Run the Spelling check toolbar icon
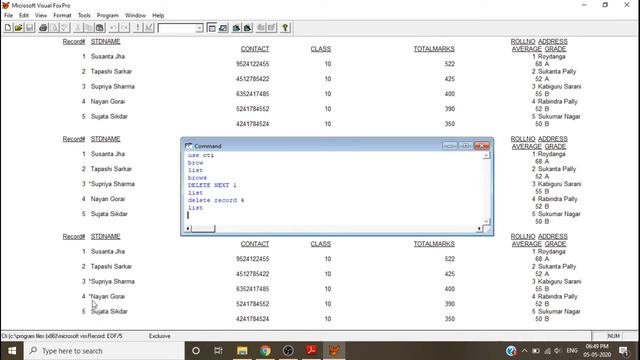 pos(64,28)
